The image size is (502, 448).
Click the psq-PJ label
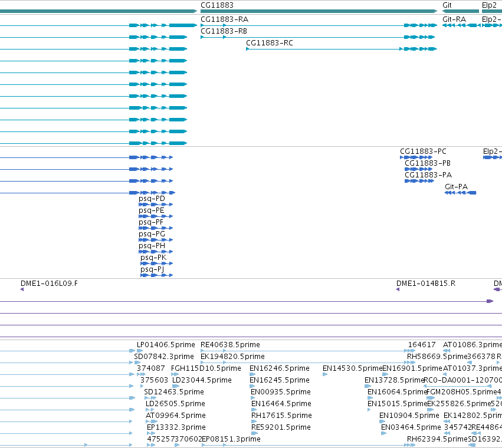click(152, 269)
